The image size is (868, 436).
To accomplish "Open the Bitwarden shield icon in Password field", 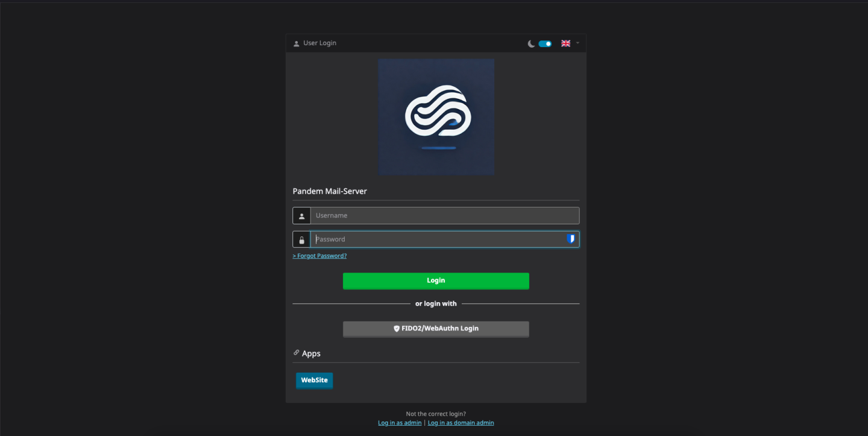I will tap(571, 239).
